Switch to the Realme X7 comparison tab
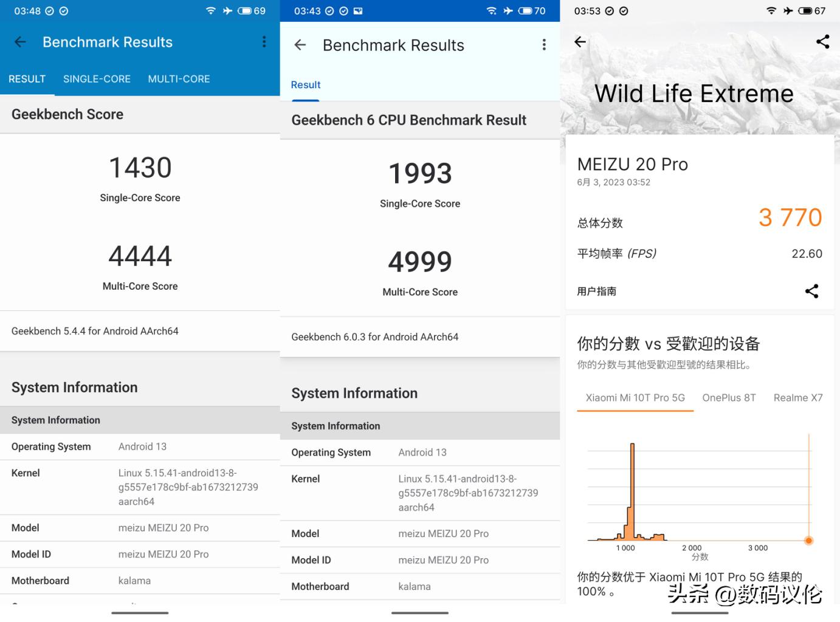Screen dimensions: 840x622 click(x=798, y=398)
